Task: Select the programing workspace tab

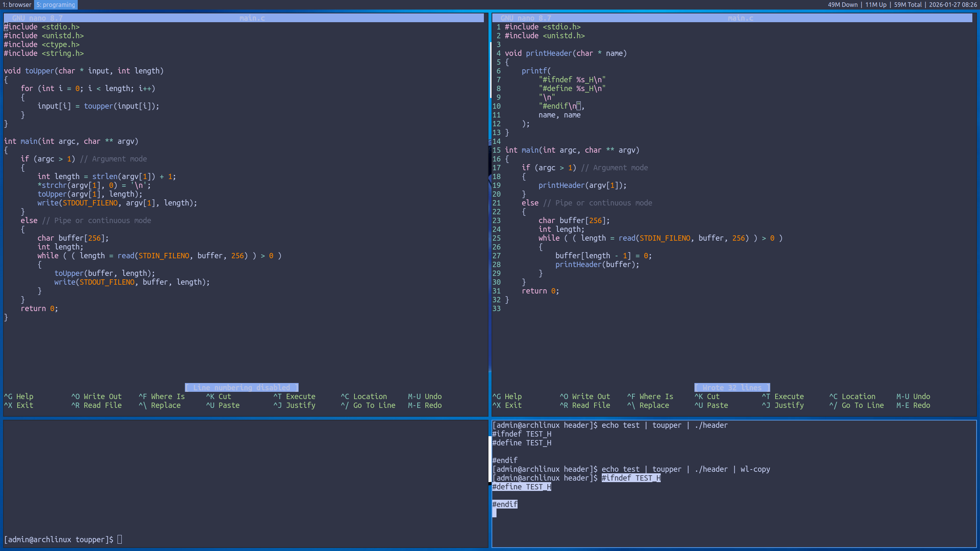Action: 56,5
